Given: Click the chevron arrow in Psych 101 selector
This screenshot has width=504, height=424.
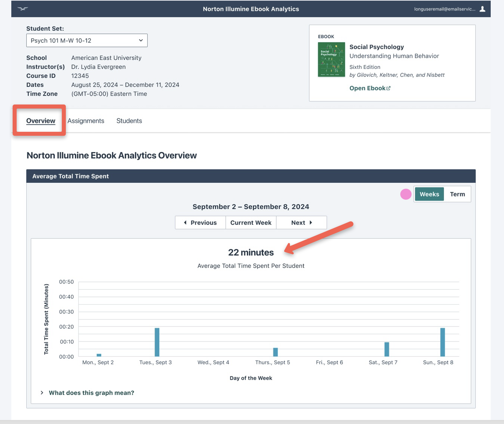Looking at the screenshot, I should tap(141, 40).
